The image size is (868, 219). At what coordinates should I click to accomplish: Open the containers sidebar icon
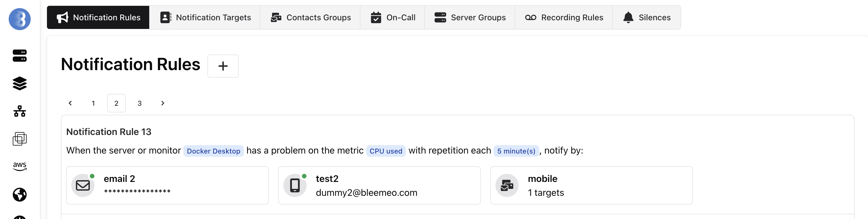pos(19,139)
